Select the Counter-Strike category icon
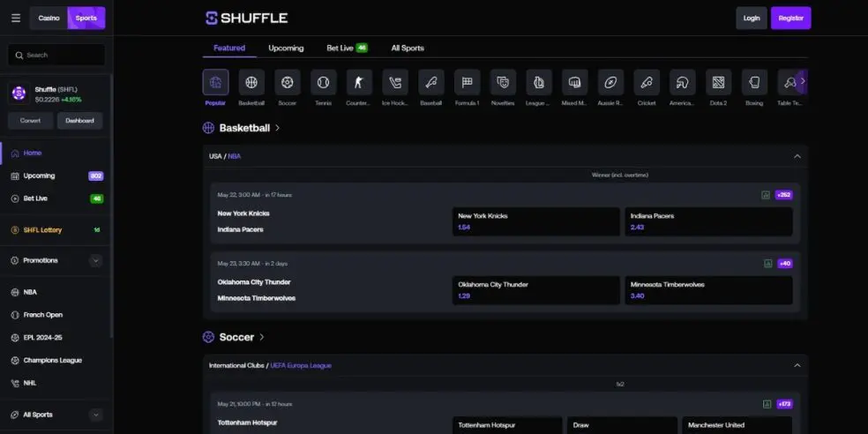The image size is (868, 434). tap(359, 83)
